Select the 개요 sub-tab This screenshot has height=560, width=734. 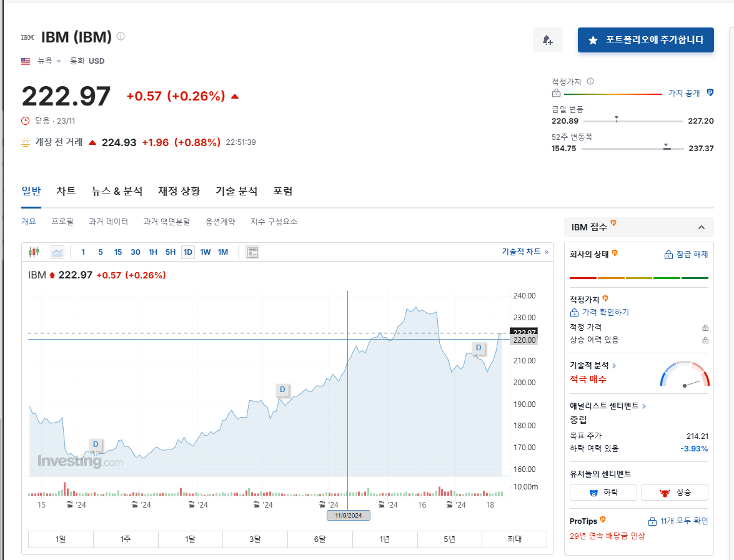click(29, 222)
